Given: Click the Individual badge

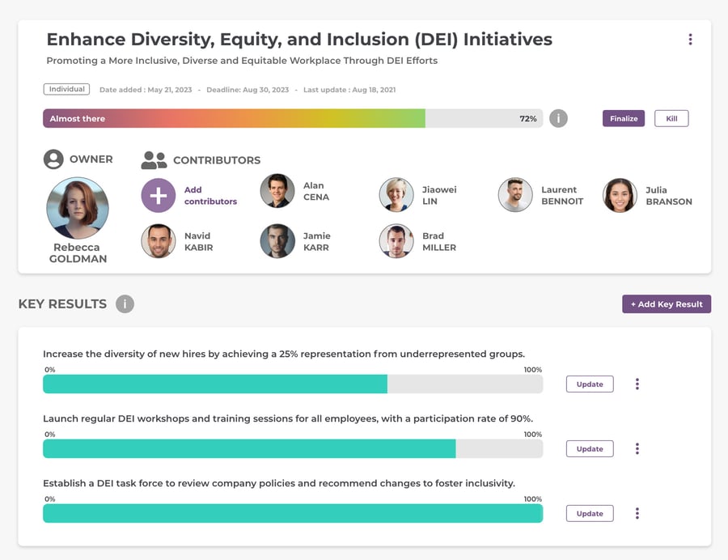Looking at the screenshot, I should tap(66, 89).
